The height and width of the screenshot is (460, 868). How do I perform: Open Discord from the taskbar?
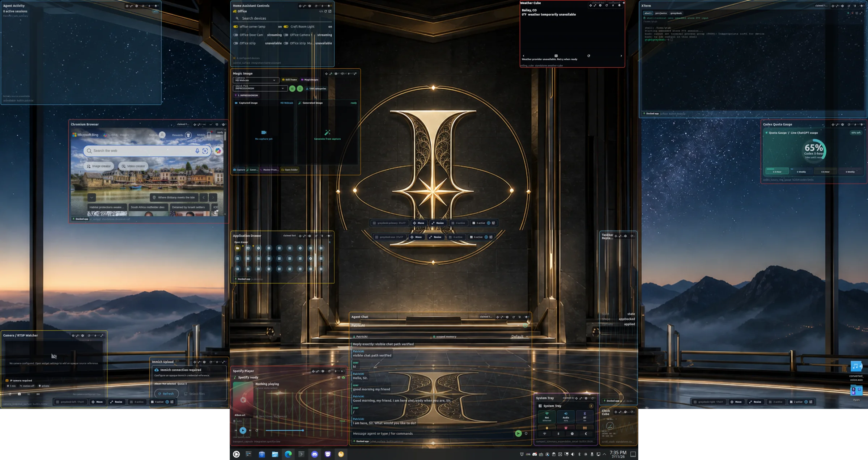(x=315, y=454)
